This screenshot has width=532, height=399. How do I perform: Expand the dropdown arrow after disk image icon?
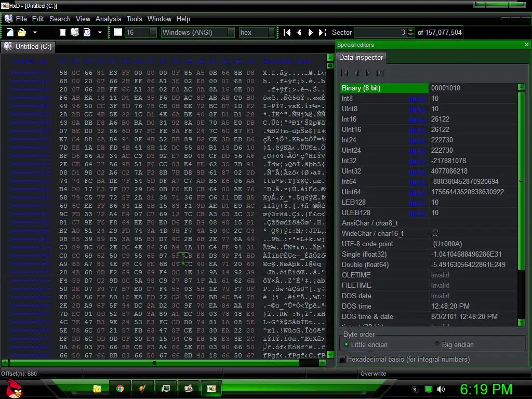click(x=100, y=32)
